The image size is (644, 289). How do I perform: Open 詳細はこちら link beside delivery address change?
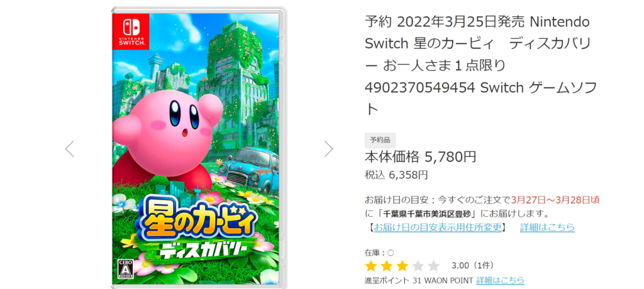click(548, 227)
